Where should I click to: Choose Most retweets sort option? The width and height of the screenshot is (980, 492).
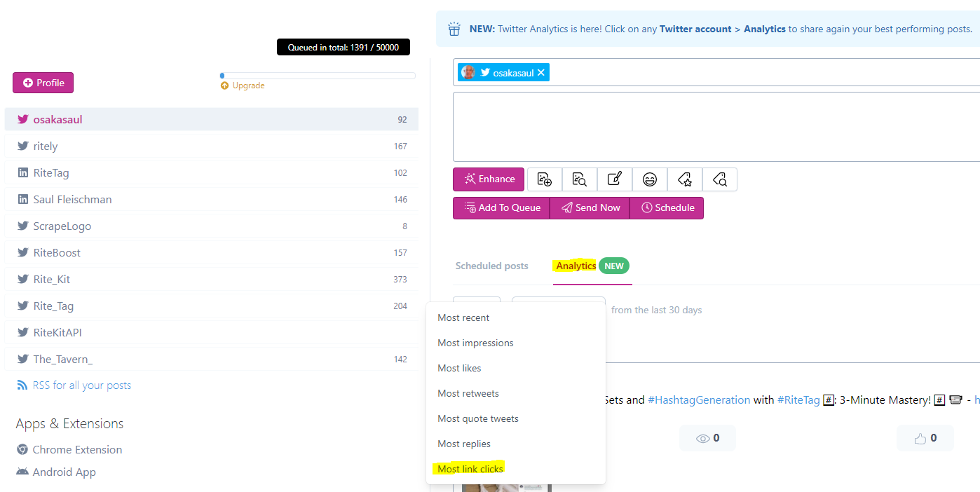tap(516, 393)
